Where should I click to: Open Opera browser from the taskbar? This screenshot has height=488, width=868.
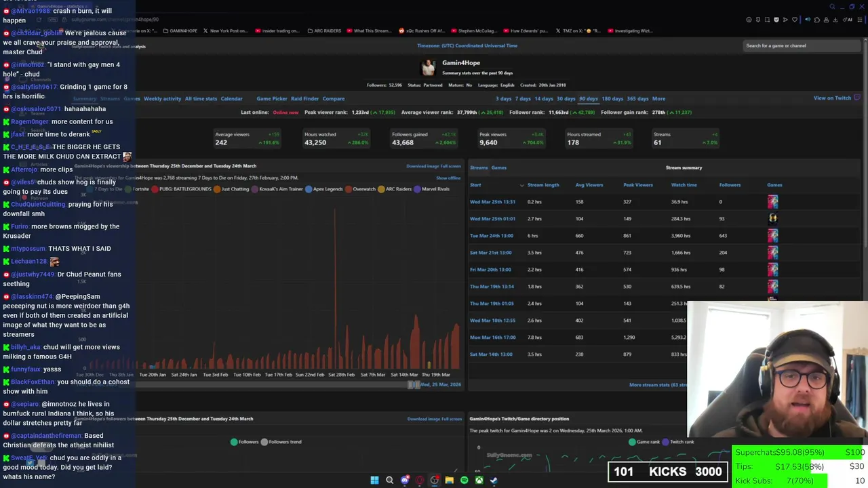[420, 480]
